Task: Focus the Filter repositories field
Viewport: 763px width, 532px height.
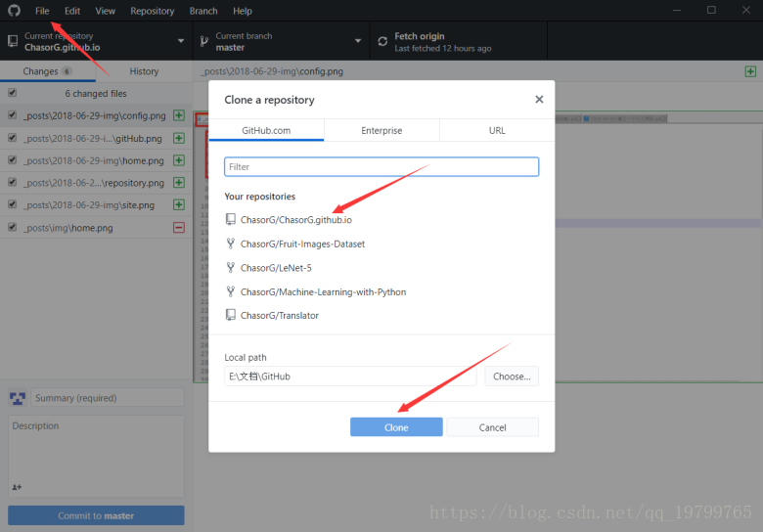Action: click(381, 167)
